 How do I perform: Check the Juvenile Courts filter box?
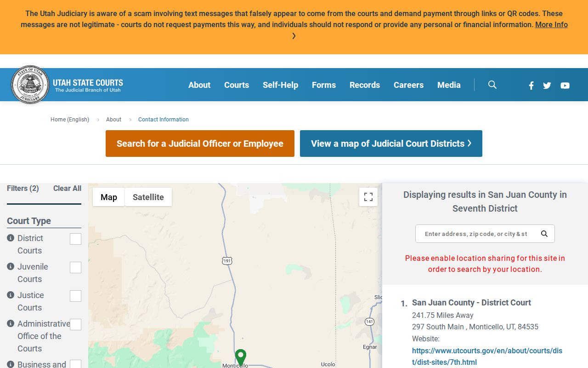(75, 267)
